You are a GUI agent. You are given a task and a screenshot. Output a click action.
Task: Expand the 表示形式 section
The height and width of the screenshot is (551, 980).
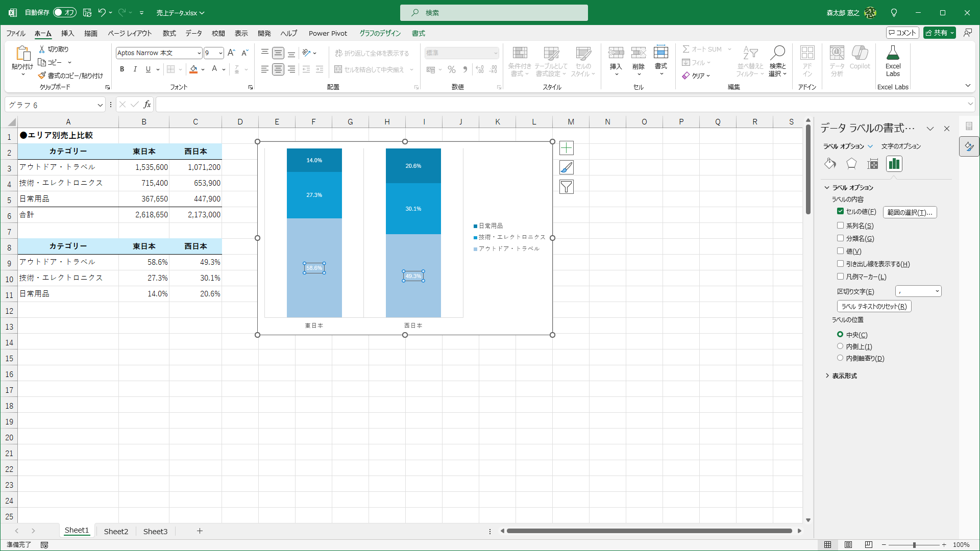click(844, 376)
